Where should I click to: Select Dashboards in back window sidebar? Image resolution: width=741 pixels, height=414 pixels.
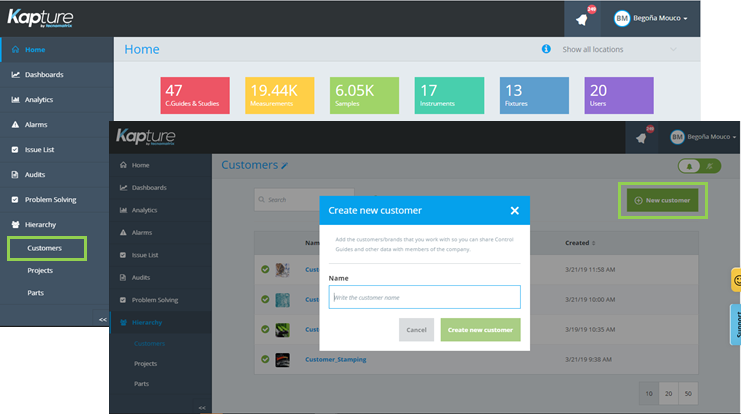coord(57,75)
